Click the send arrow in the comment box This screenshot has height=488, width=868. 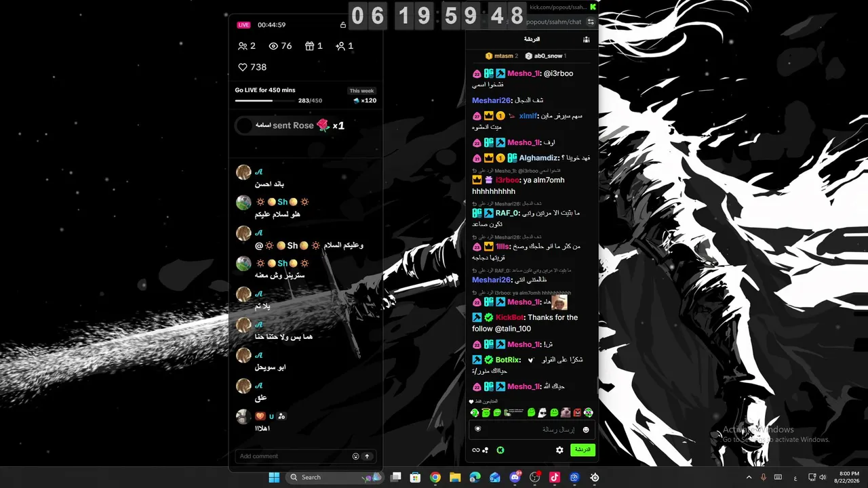pos(367,456)
